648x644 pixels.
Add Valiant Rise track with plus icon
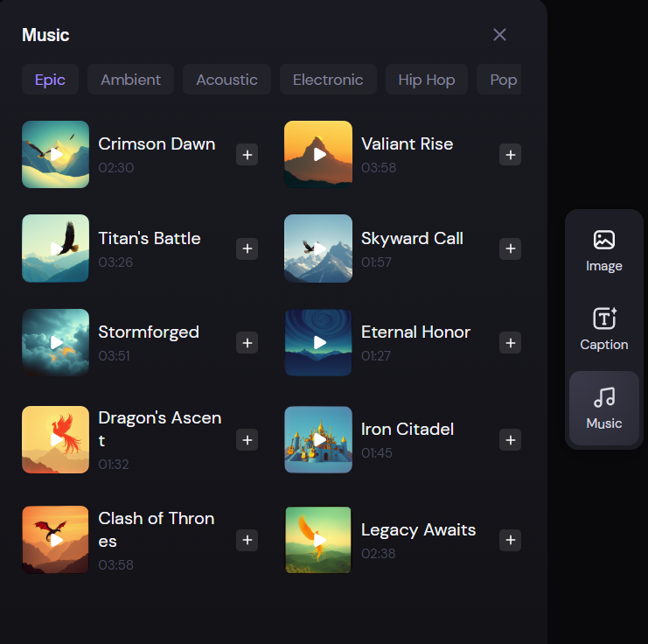pos(511,155)
